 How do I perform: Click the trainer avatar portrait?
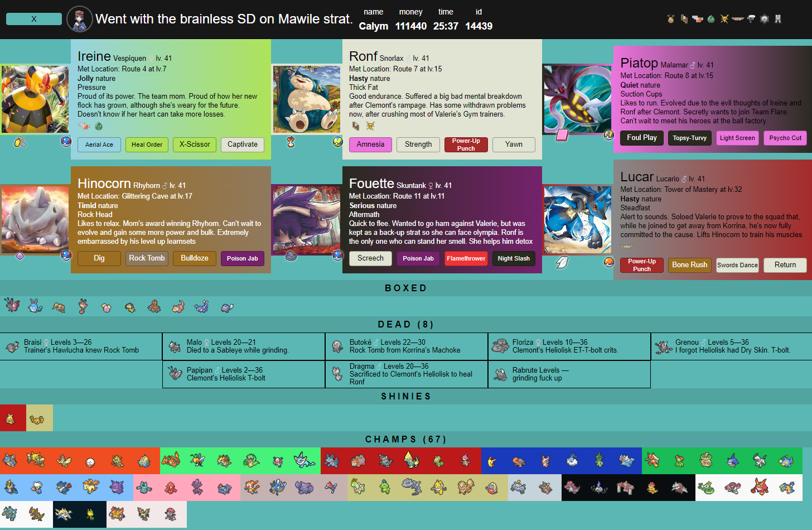point(79,19)
